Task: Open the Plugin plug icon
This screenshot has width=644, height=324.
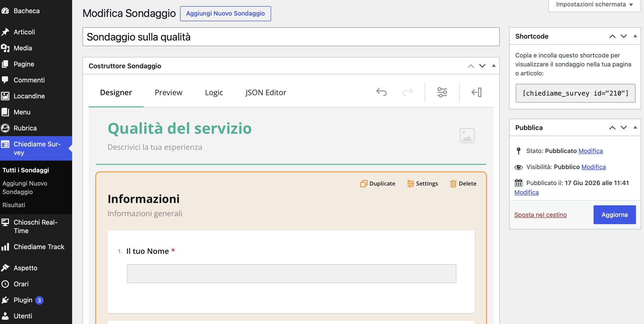Action: click(5, 300)
